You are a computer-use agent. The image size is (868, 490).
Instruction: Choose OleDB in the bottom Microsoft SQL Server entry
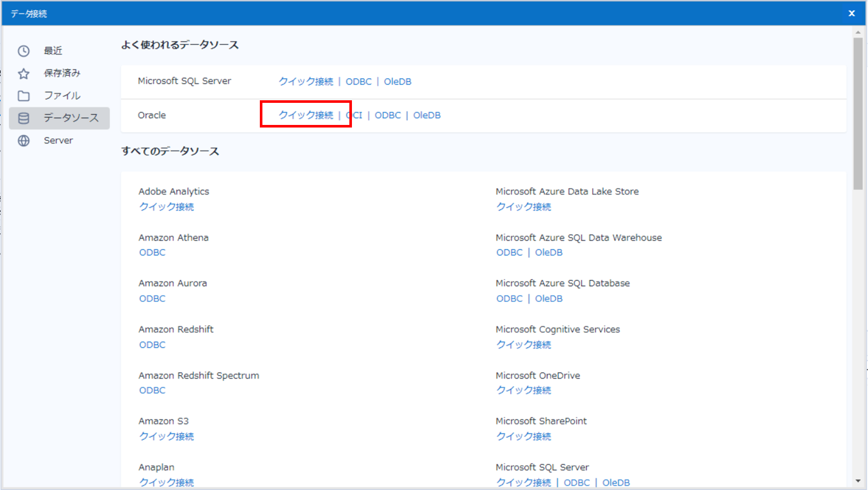(x=616, y=482)
